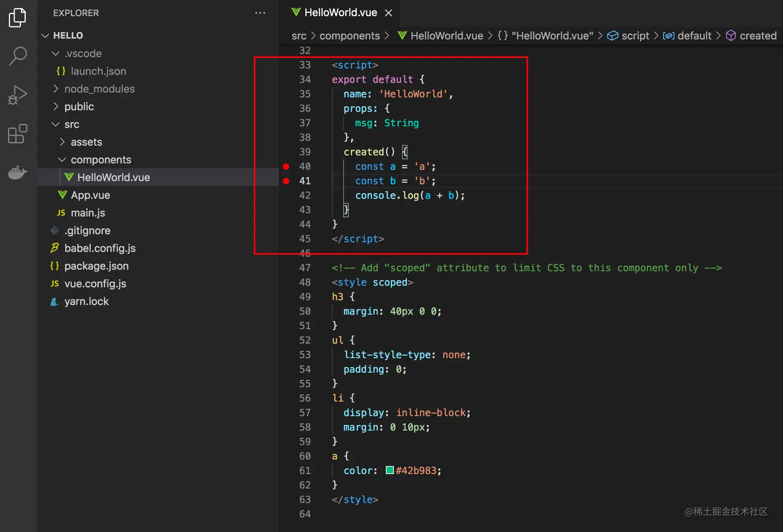Open the Docker extension panel
Screen dimensions: 783x532
click(x=18, y=172)
